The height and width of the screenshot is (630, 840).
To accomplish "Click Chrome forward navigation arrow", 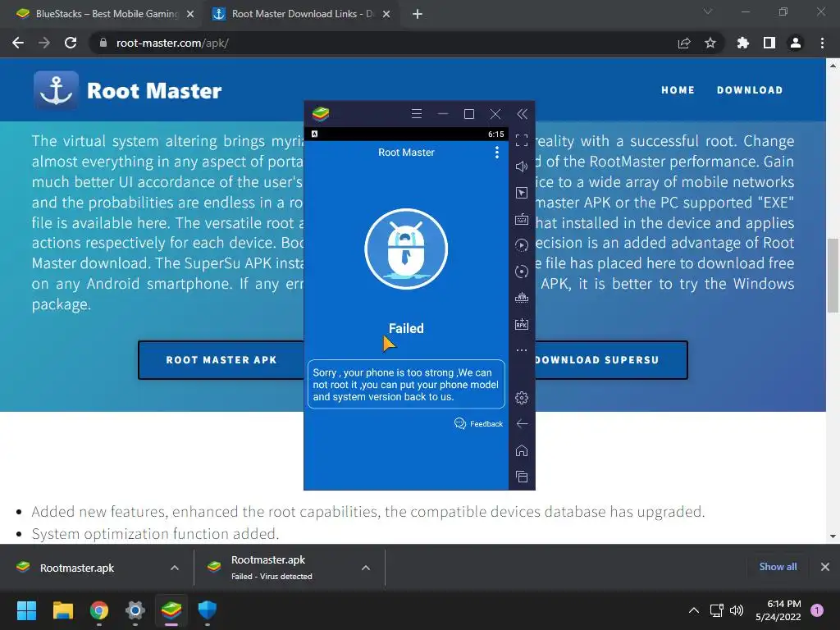I will tap(44, 43).
